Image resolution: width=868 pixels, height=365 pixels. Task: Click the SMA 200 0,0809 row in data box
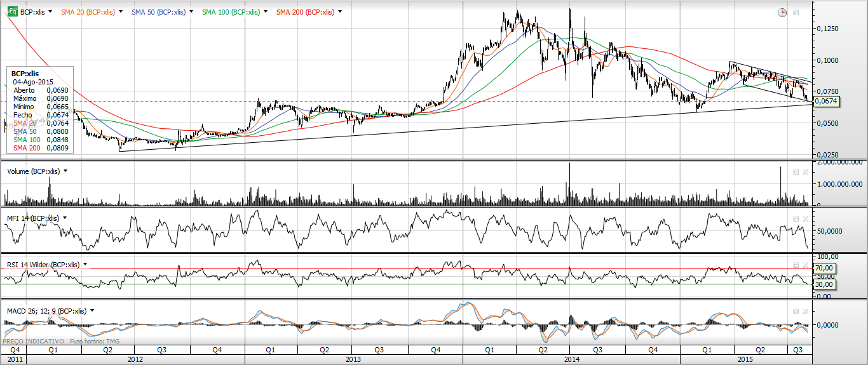(x=41, y=148)
